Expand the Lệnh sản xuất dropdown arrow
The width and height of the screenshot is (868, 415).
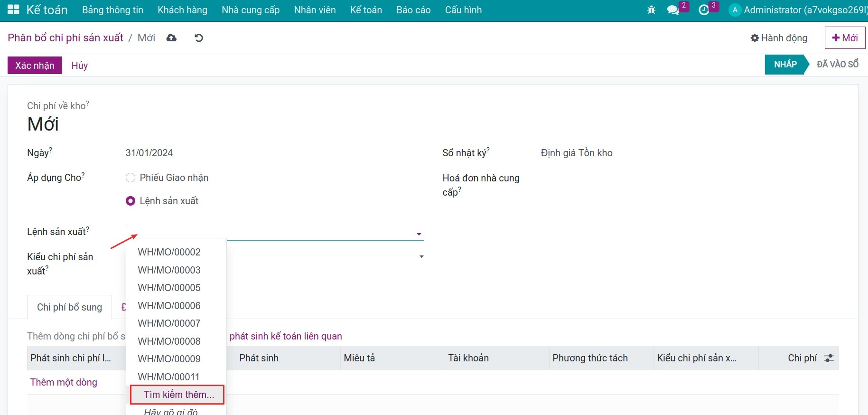click(x=419, y=234)
